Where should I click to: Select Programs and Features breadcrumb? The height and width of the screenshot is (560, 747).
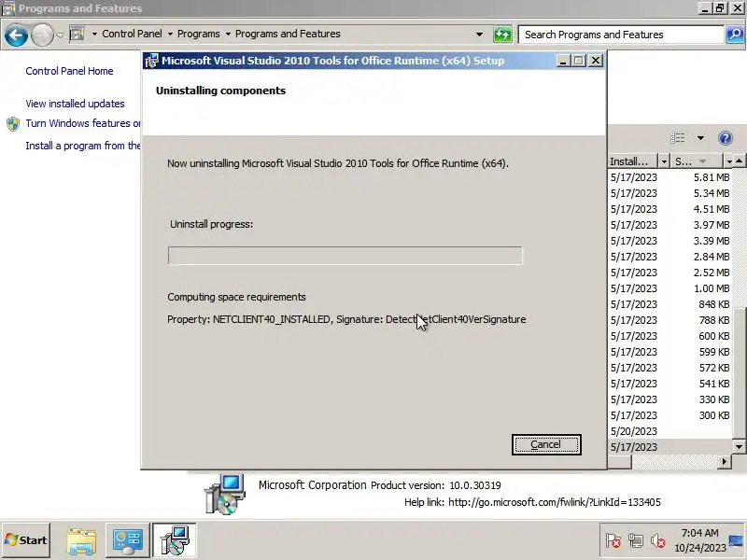tap(288, 34)
